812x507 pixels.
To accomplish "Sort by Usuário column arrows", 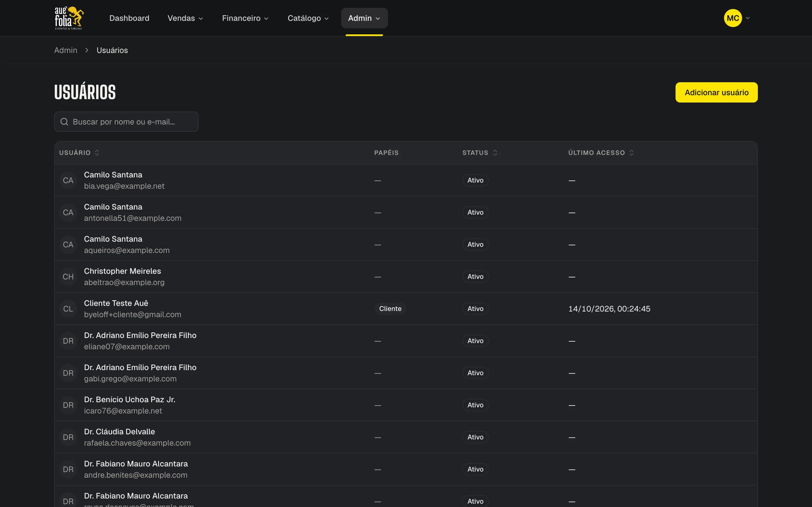I will [x=97, y=153].
